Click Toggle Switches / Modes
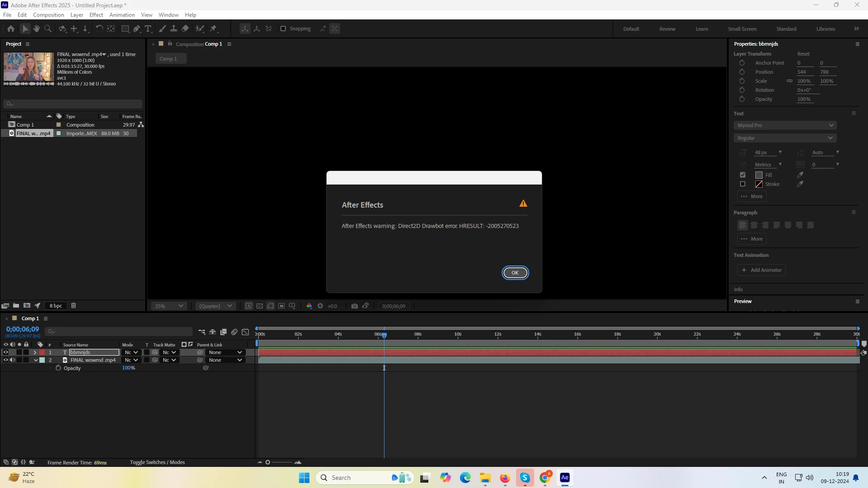Image resolution: width=868 pixels, height=488 pixels. click(157, 462)
